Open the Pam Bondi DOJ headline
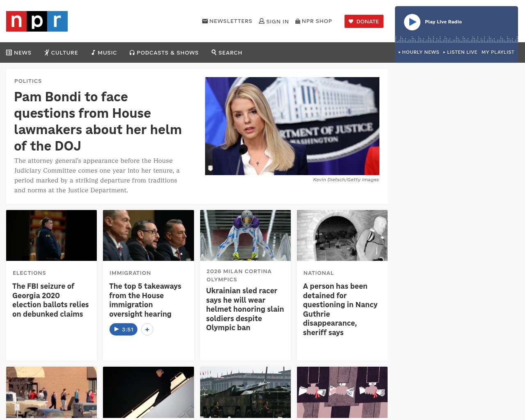 click(98, 121)
